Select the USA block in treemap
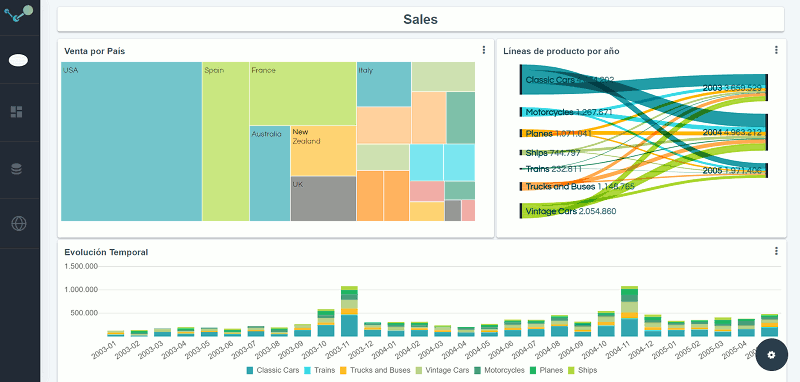800x382 pixels. [x=132, y=141]
